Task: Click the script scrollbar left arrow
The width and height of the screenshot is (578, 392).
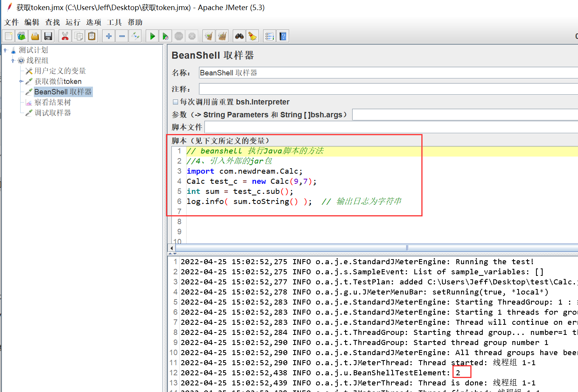Action: pyautogui.click(x=172, y=248)
